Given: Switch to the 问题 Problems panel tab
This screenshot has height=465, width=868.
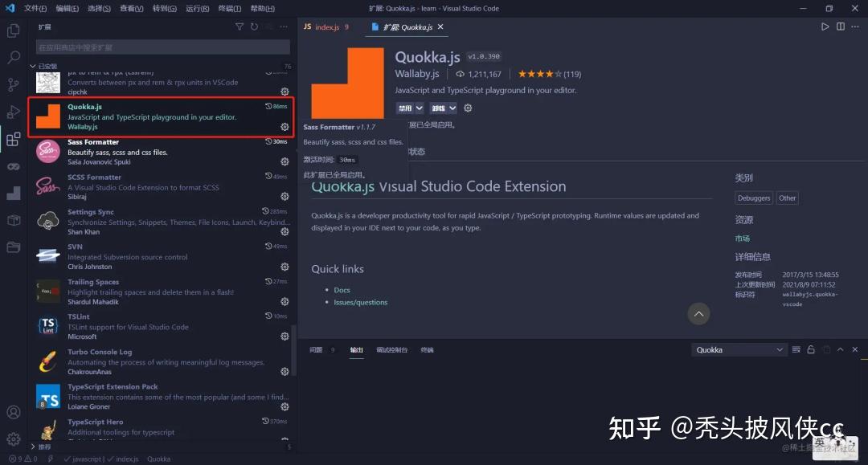Looking at the screenshot, I should tap(316, 349).
